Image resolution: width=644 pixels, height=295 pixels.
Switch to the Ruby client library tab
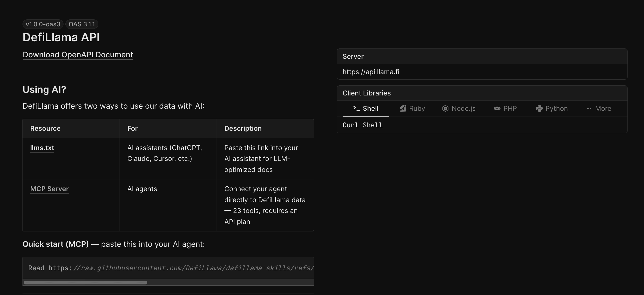(x=412, y=108)
